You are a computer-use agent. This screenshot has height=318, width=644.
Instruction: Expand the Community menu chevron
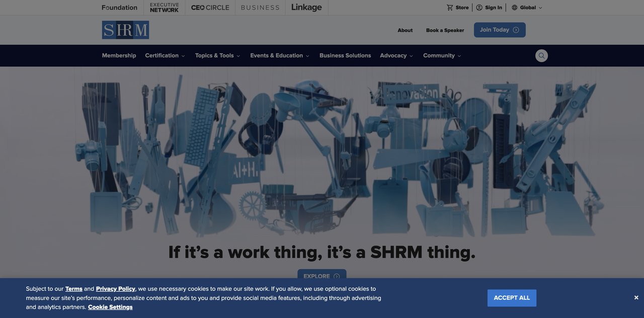459,56
